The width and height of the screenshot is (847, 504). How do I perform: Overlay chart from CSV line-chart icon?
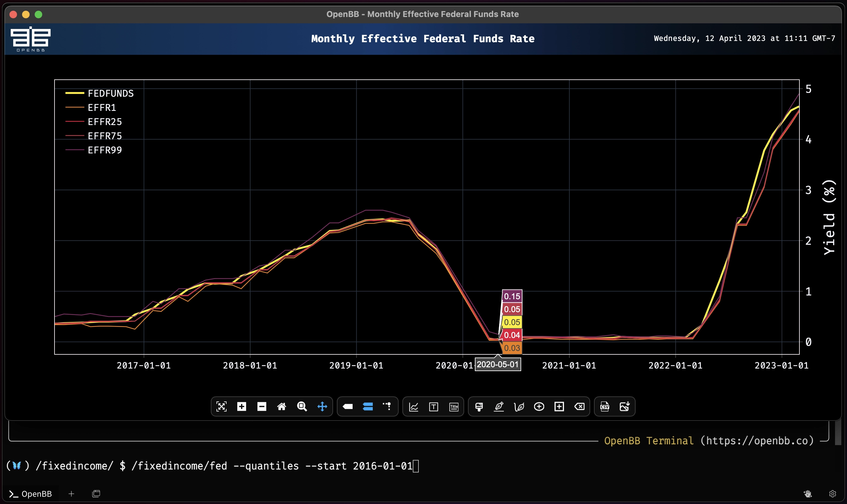pyautogui.click(x=413, y=407)
